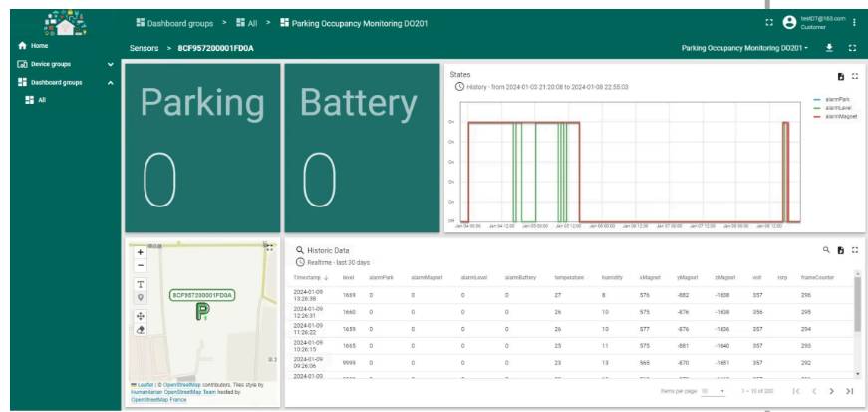Zoom out on the map
The height and width of the screenshot is (412, 868).
[141, 265]
